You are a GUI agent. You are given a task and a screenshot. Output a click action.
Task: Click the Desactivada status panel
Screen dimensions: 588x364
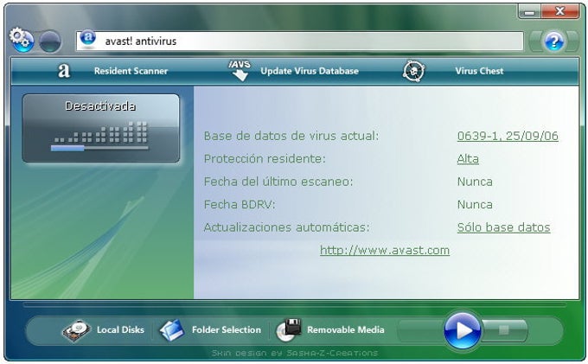101,128
